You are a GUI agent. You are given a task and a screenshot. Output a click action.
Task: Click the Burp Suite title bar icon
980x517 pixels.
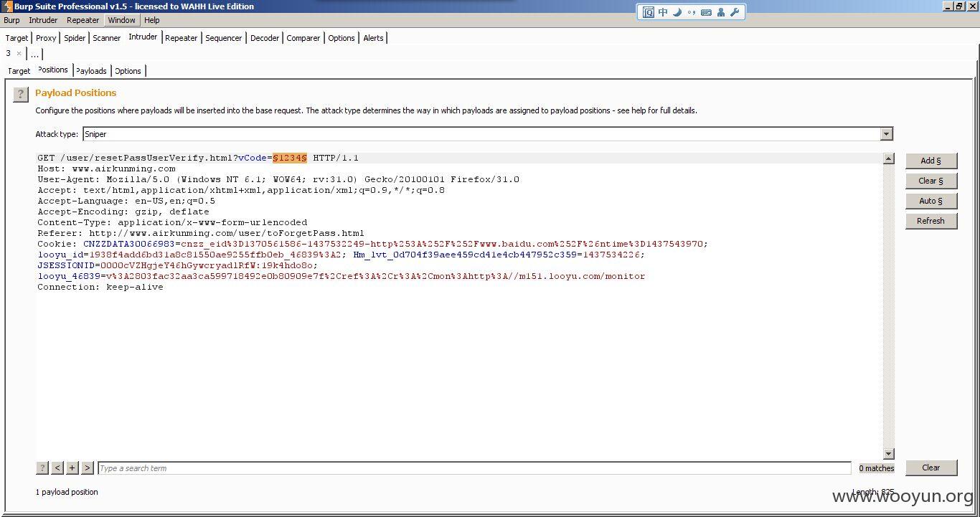(x=7, y=6)
